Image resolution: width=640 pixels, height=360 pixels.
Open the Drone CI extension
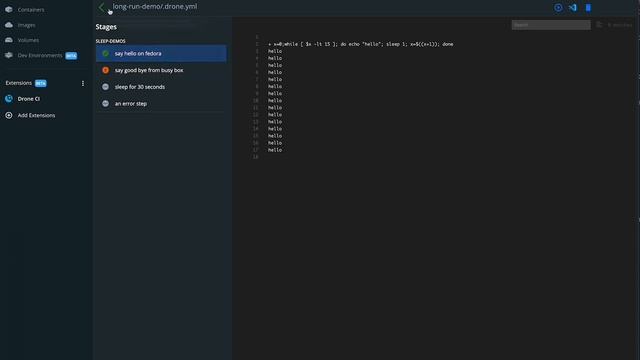[23, 99]
